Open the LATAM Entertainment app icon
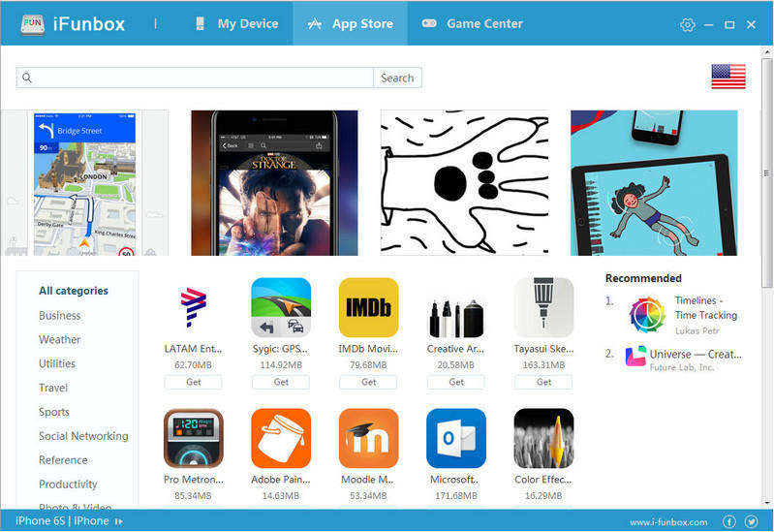774x532 pixels. point(193,307)
